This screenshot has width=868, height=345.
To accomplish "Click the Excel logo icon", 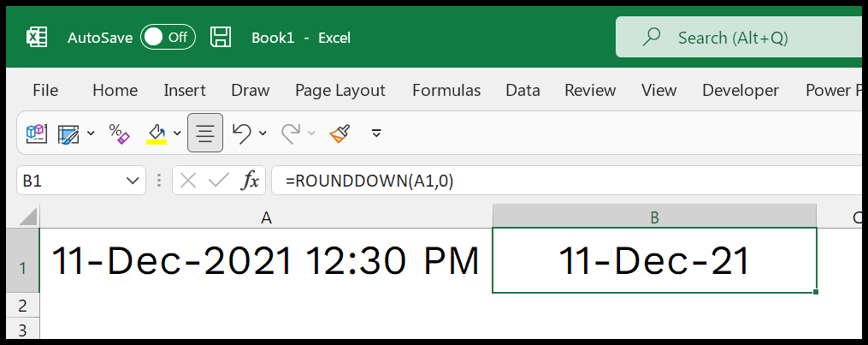I will (x=37, y=37).
